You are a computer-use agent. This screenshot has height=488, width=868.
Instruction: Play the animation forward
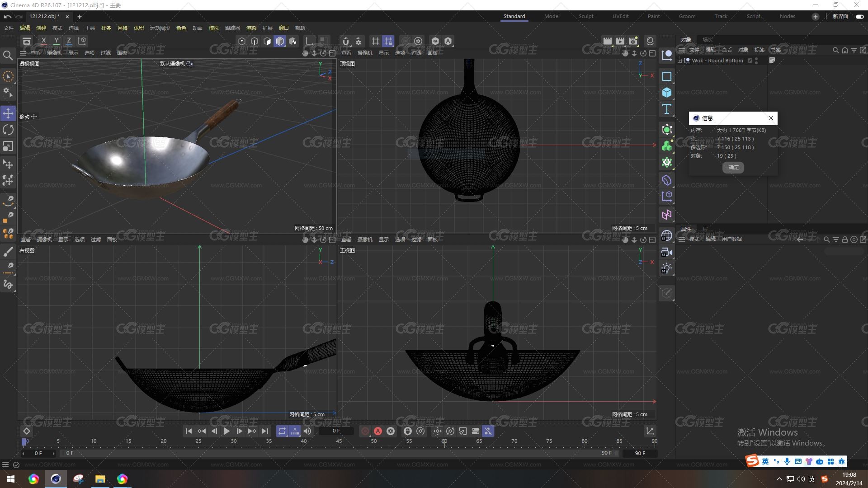click(226, 431)
